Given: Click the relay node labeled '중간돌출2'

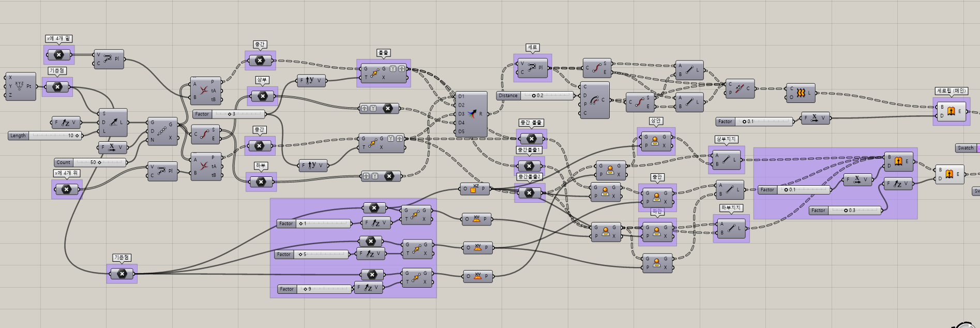Looking at the screenshot, I should 530,193.
